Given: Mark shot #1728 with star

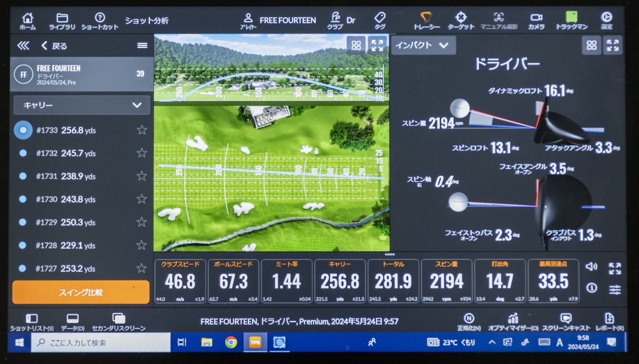Looking at the screenshot, I should tap(142, 245).
